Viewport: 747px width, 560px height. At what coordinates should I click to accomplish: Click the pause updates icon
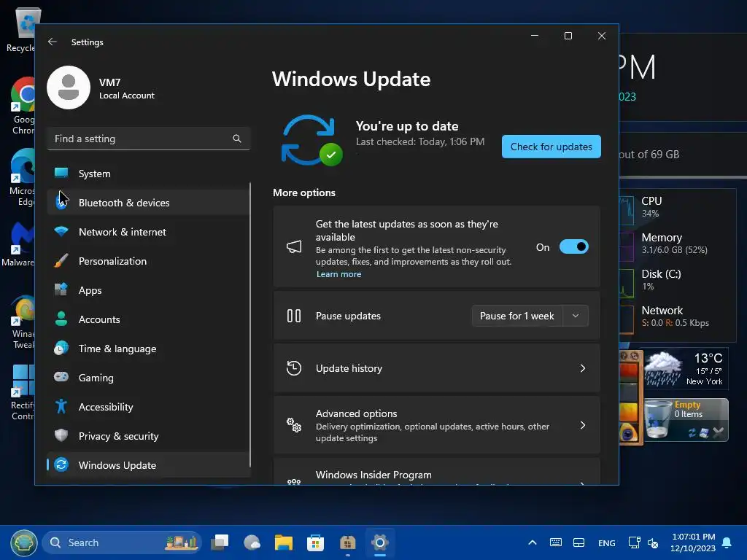(294, 316)
